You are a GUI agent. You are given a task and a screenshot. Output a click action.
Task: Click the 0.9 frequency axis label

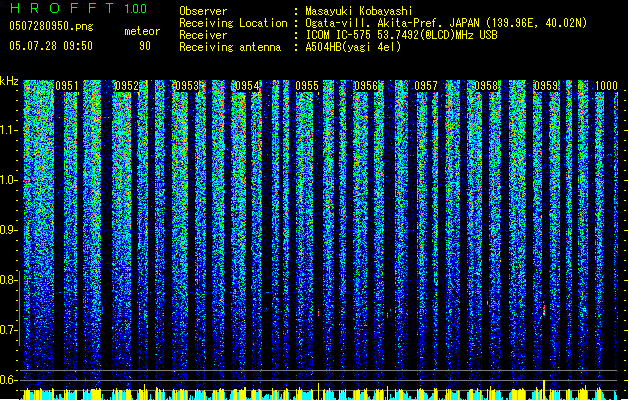(8, 230)
